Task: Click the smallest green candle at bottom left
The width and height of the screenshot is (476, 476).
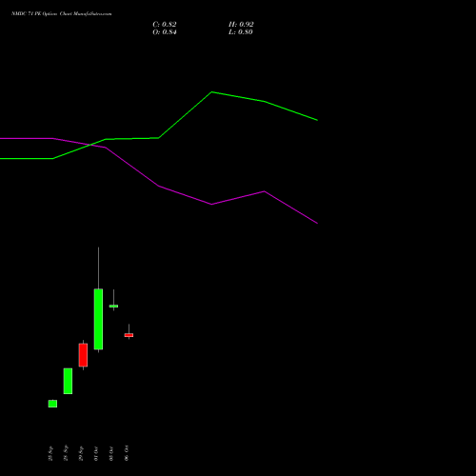Action: click(52, 404)
